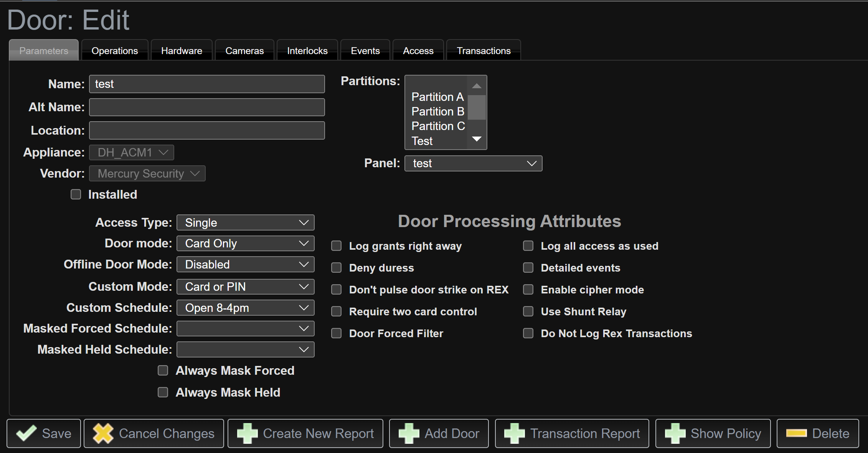868x453 pixels.
Task: Click the plus icon on Transaction Report
Action: coord(515,433)
